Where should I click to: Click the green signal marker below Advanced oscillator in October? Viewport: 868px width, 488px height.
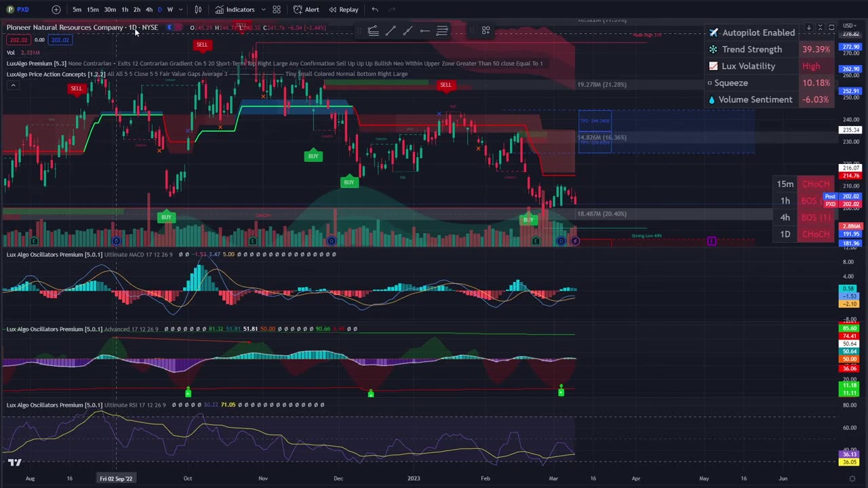(188, 392)
